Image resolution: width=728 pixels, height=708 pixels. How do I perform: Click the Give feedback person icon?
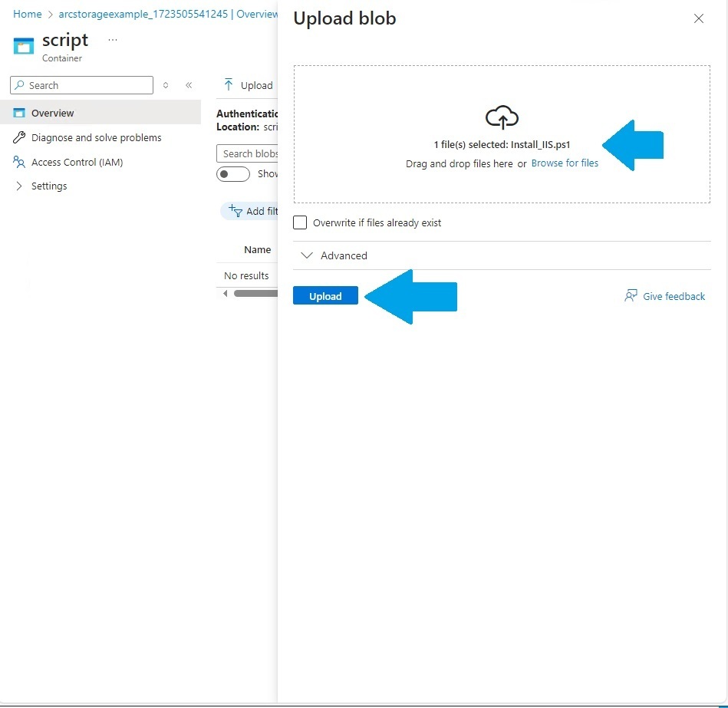631,296
